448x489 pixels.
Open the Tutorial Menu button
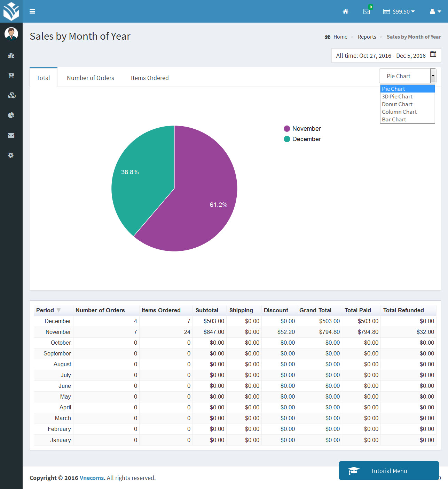[x=388, y=471]
